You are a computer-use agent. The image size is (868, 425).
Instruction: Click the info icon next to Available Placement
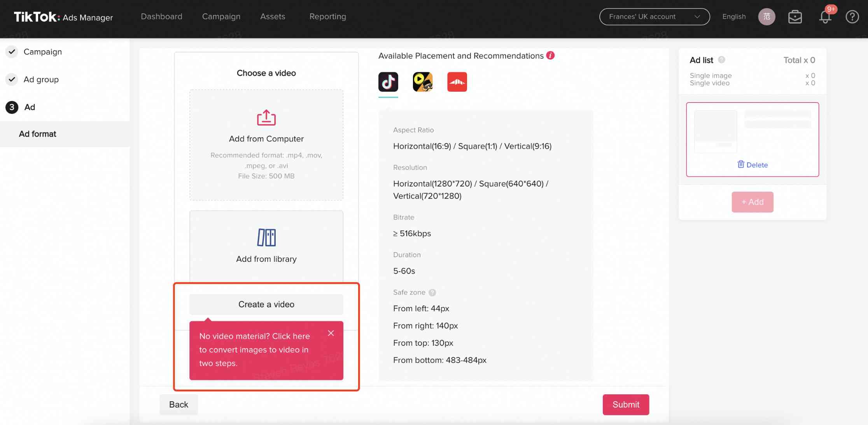(550, 56)
